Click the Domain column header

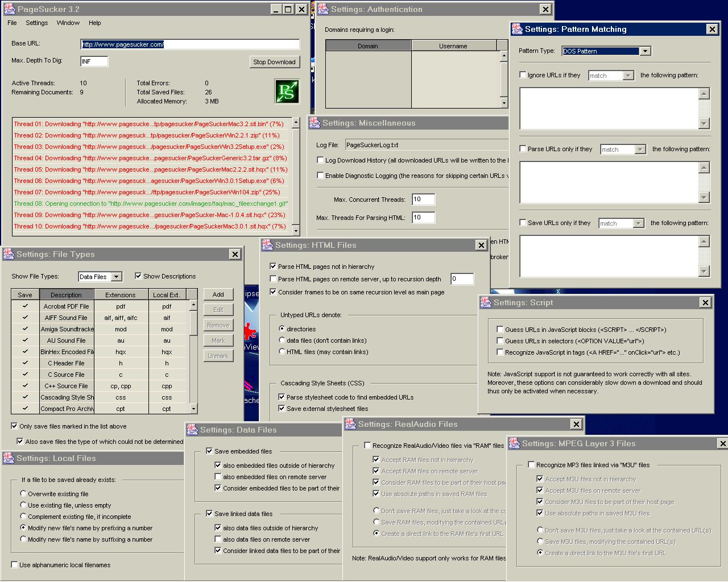click(x=368, y=46)
